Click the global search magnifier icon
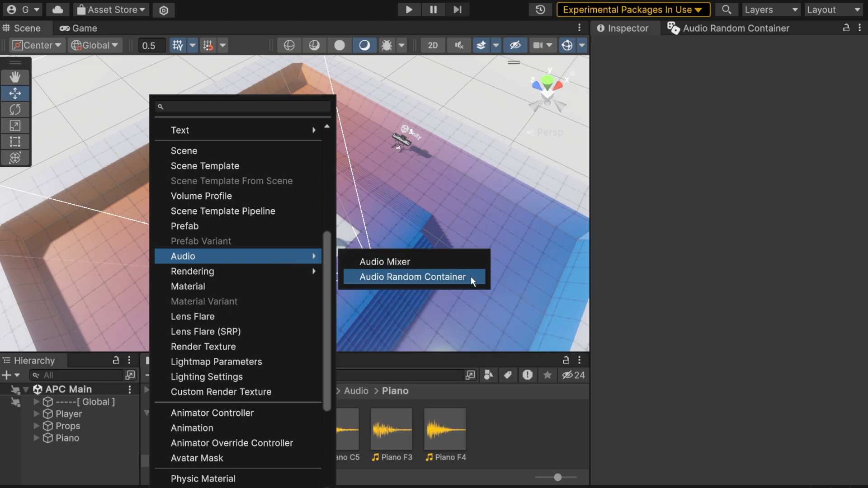 pos(726,9)
